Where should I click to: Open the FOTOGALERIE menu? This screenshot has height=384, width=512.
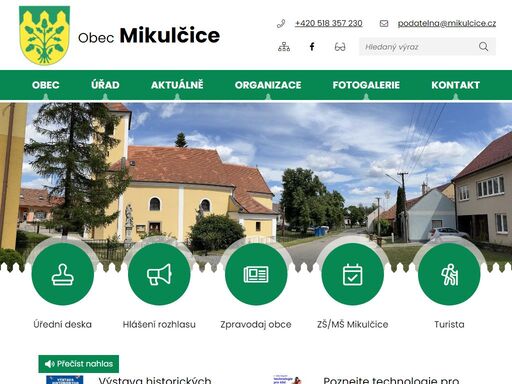[366, 85]
